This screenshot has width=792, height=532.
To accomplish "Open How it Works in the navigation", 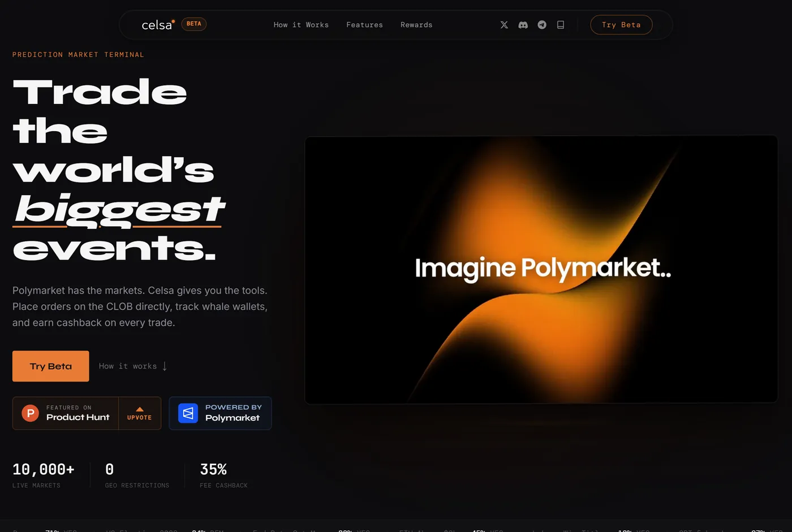I will pos(301,25).
